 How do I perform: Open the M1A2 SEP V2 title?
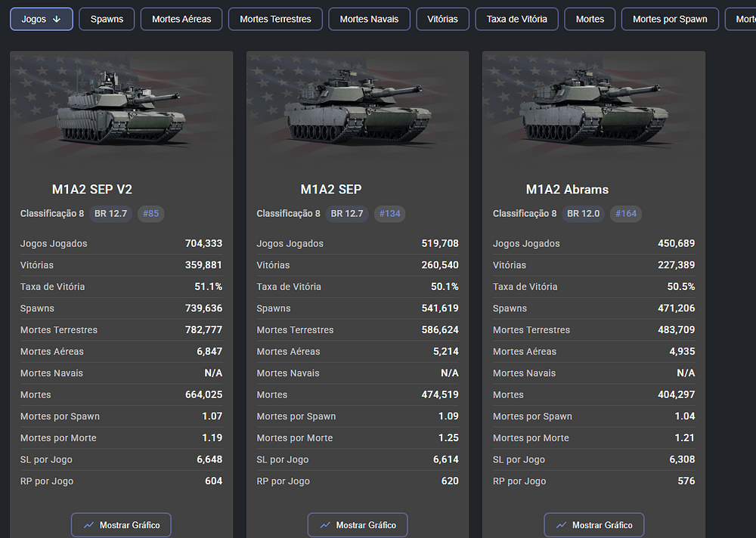91,190
